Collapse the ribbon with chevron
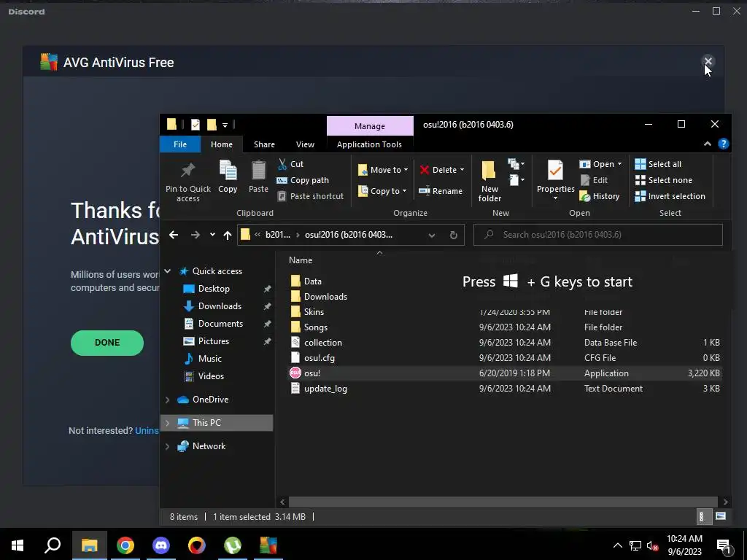This screenshot has height=560, width=747. (708, 144)
